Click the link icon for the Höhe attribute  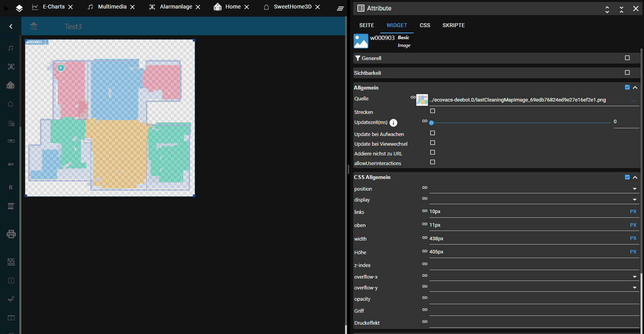(425, 251)
